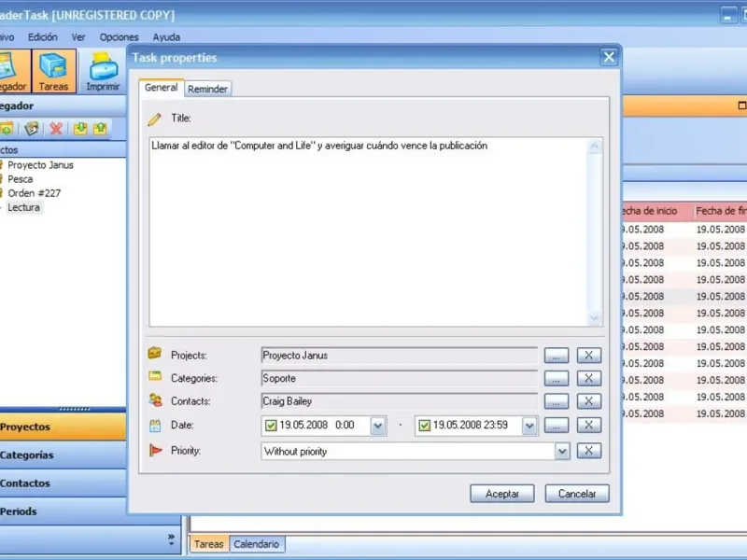This screenshot has width=747, height=560.
Task: Click the folder icon beside Categories
Action: [x=155, y=376]
